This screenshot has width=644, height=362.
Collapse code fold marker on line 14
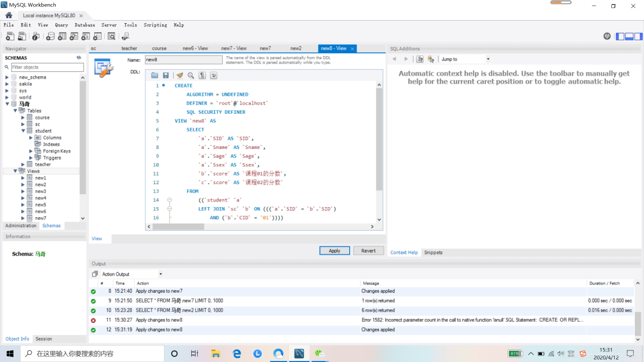[170, 200]
